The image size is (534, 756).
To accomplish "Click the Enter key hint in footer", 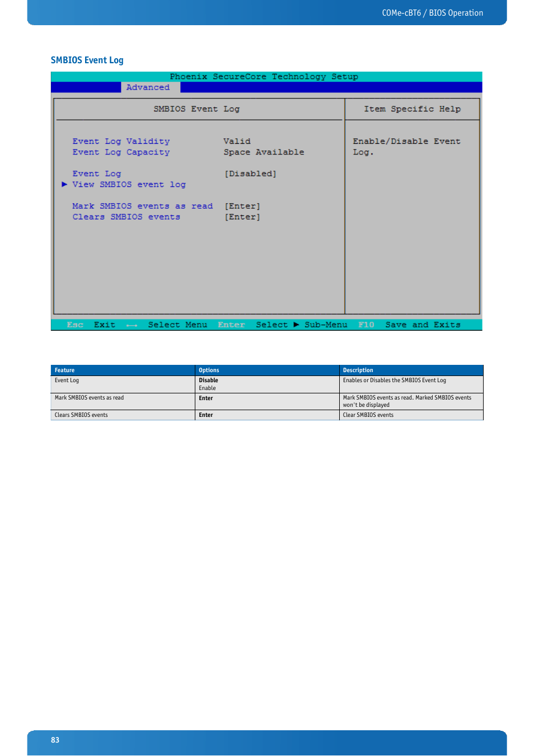I will pyautogui.click(x=232, y=325).
